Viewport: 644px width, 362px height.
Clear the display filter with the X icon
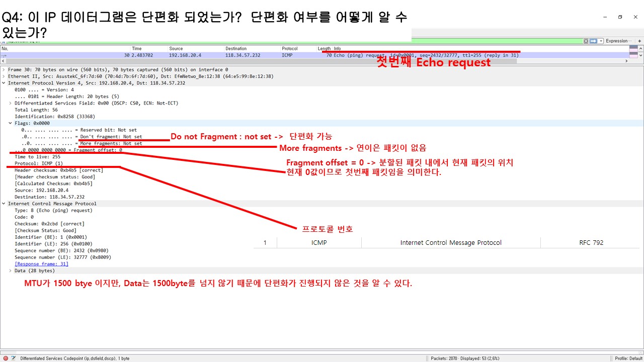(586, 41)
